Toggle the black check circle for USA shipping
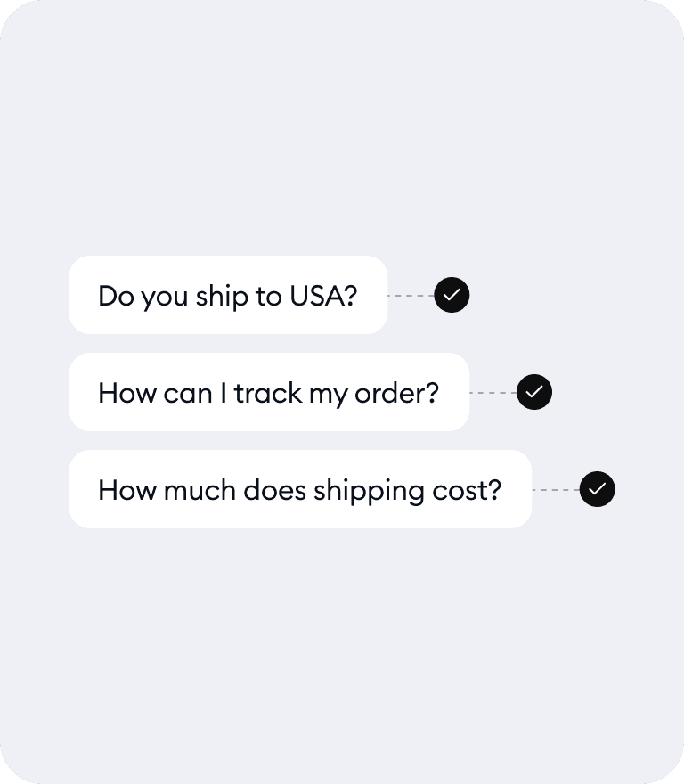Screen dimensions: 684x784 pos(452,295)
